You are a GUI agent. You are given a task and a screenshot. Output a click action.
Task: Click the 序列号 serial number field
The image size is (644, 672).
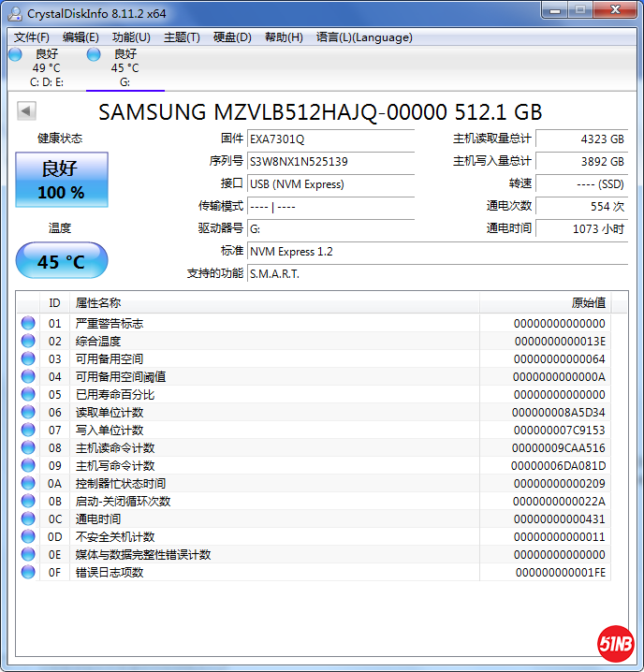[329, 161]
